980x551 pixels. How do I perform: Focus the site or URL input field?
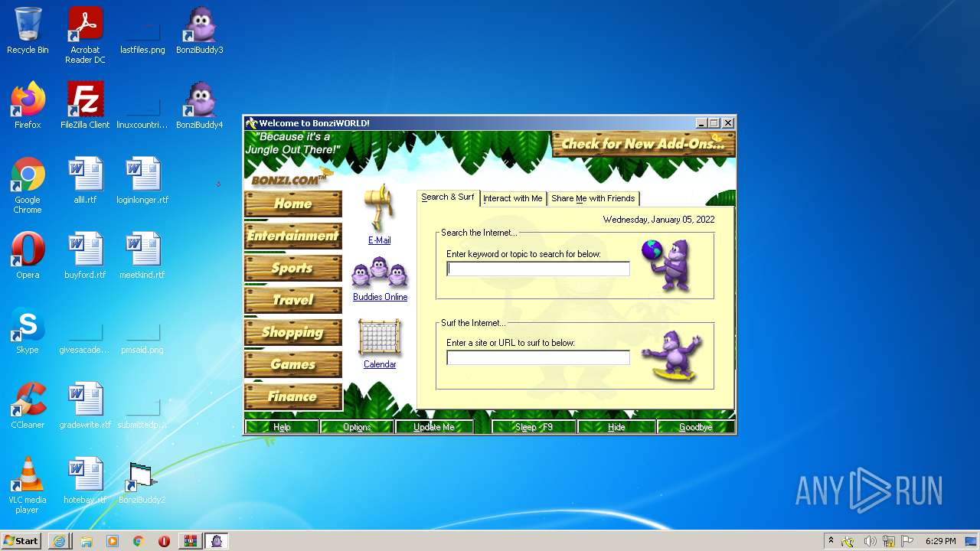538,357
